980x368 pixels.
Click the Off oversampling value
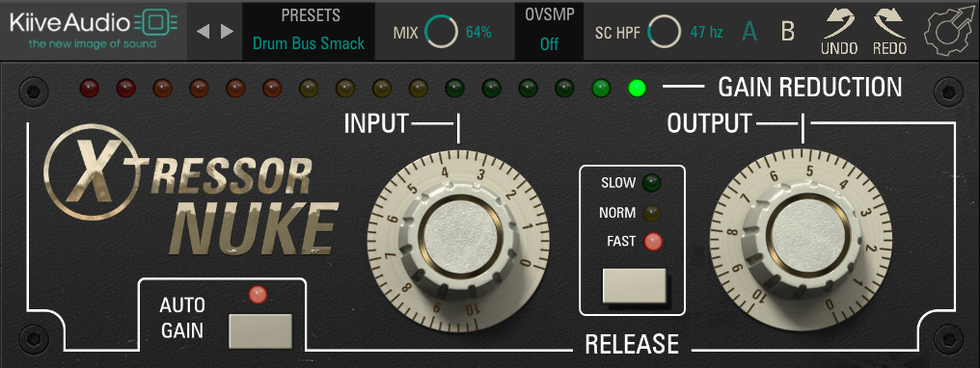(549, 44)
